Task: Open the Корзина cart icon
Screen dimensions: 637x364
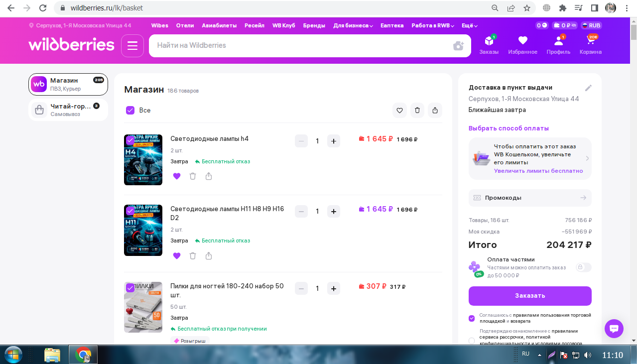Action: [x=591, y=45]
